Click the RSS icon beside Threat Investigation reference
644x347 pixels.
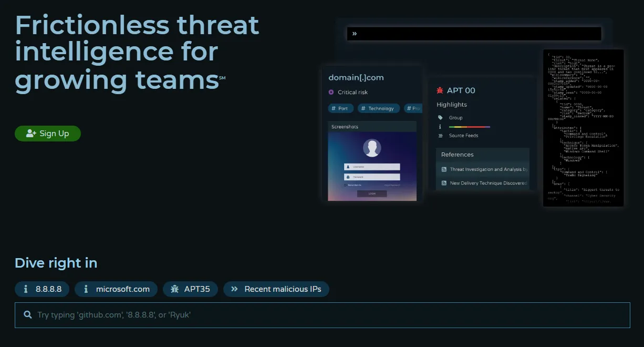pos(444,169)
